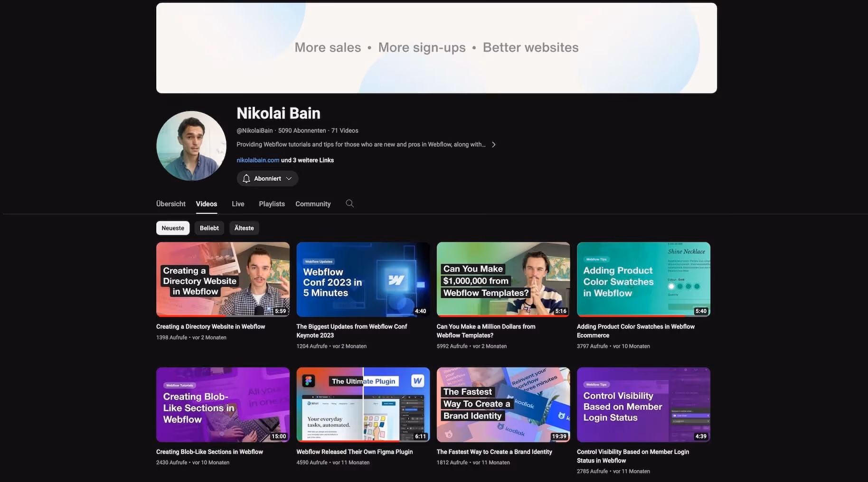This screenshot has width=868, height=482.
Task: Expand the Abonniert subscription dropdown arrow
Action: (x=289, y=178)
